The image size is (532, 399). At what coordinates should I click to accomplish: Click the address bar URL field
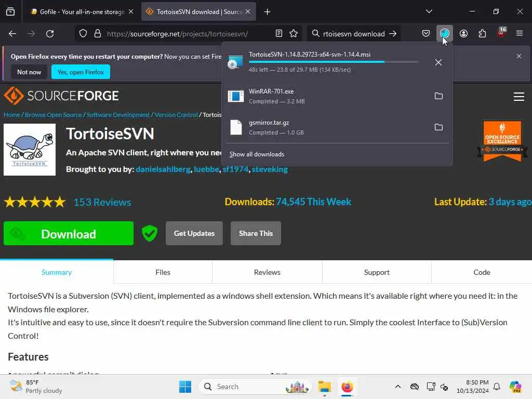click(x=187, y=34)
